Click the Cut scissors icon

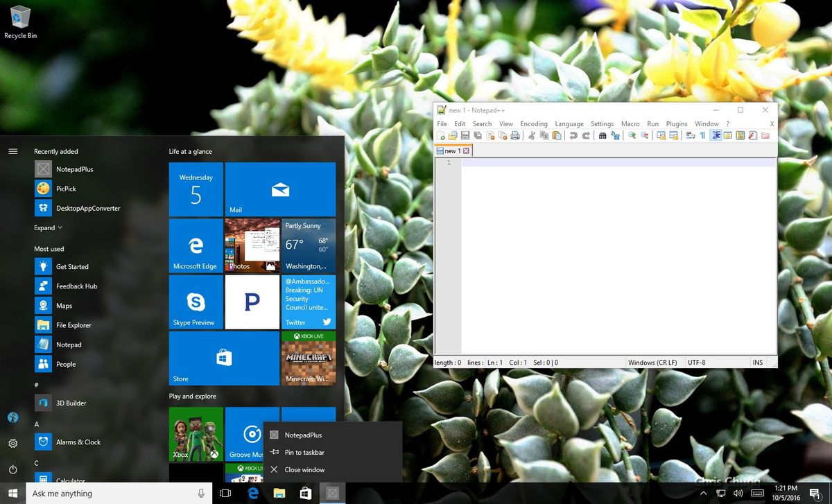click(533, 135)
